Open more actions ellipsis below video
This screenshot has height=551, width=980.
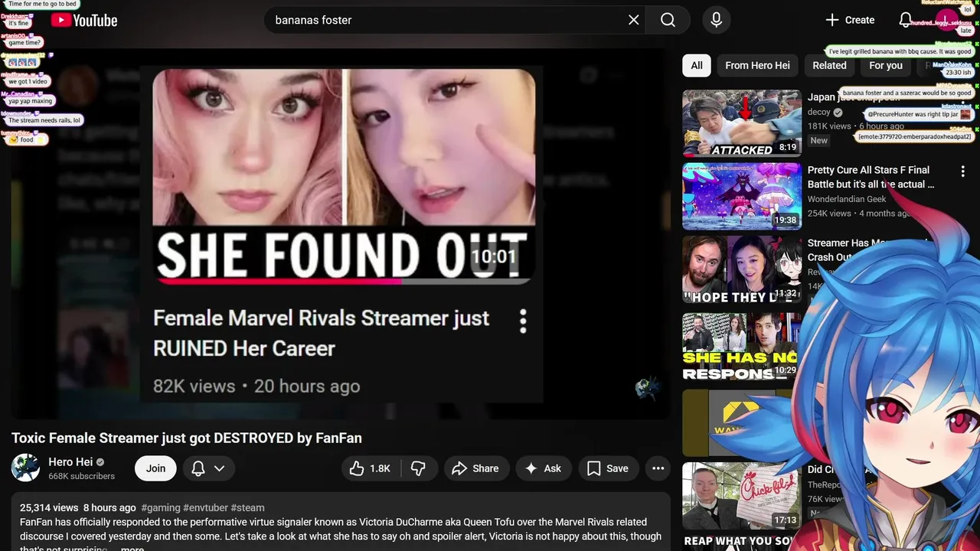click(658, 468)
